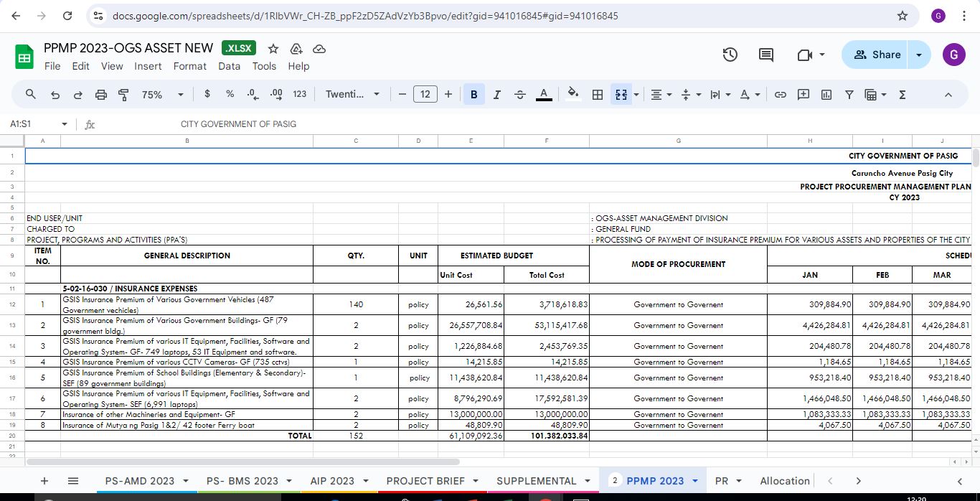Click the borders icon
980x501 pixels.
pos(597,95)
